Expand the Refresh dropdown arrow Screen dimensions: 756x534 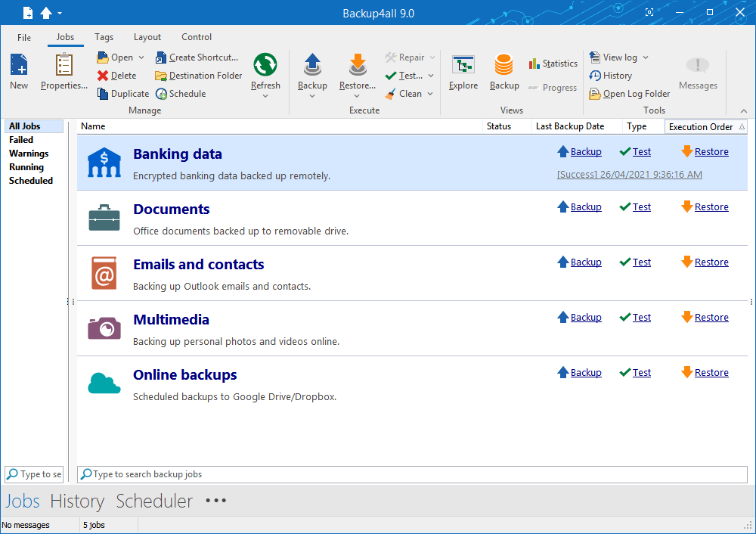(x=265, y=96)
